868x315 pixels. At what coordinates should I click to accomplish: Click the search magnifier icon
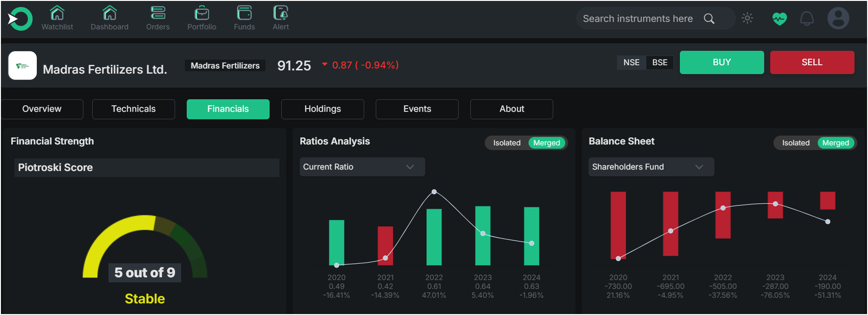709,19
